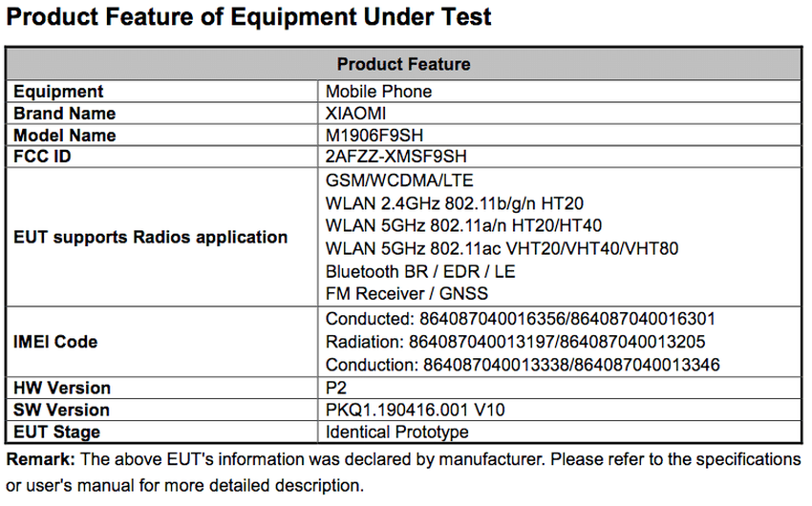Click the Identical Prototype value
The image size is (812, 506).
pyautogui.click(x=397, y=432)
